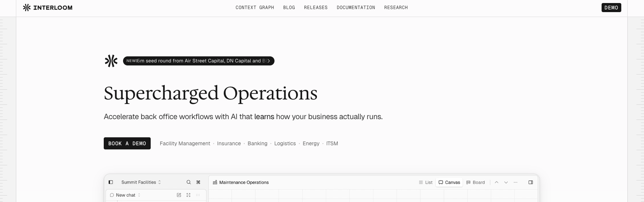Click the down arrow in Maintenance Operations toolbar
The width and height of the screenshot is (644, 202).
tap(506, 182)
